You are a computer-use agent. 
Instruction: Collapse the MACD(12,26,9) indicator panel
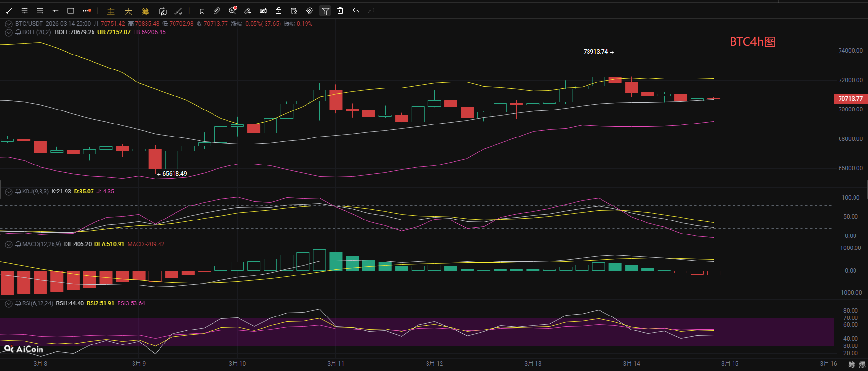8,244
